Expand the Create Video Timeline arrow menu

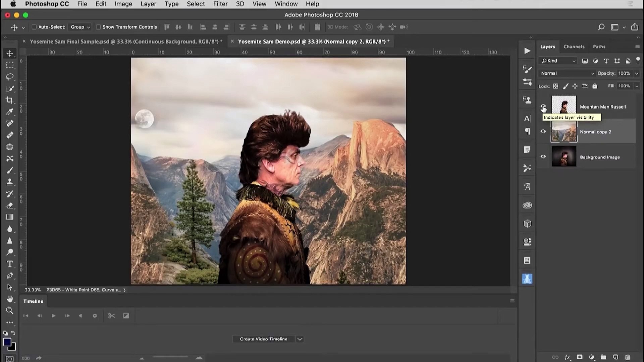[300, 339]
